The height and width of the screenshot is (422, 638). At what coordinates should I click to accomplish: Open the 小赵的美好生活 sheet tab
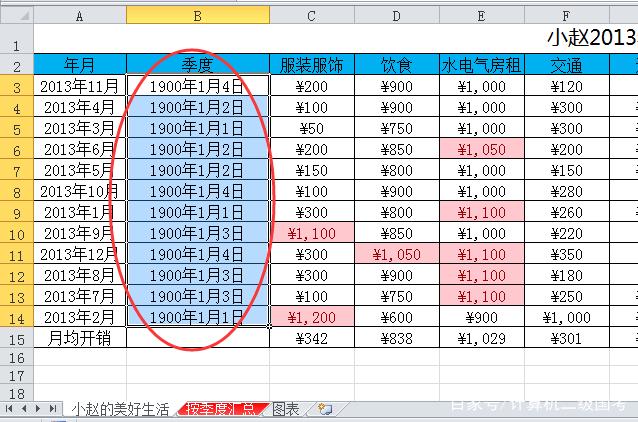coord(120,409)
